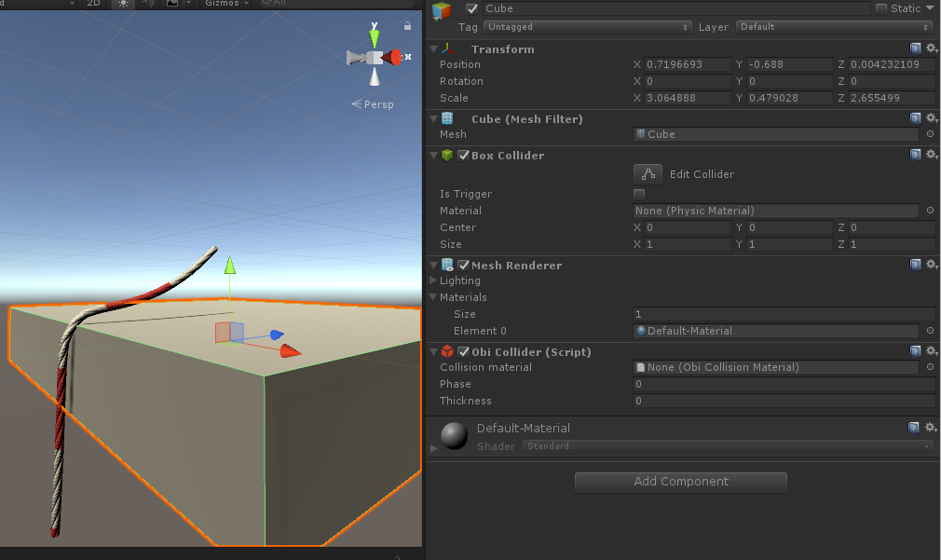Collapse the Mesh Renderer component
The image size is (941, 560).
(x=434, y=266)
